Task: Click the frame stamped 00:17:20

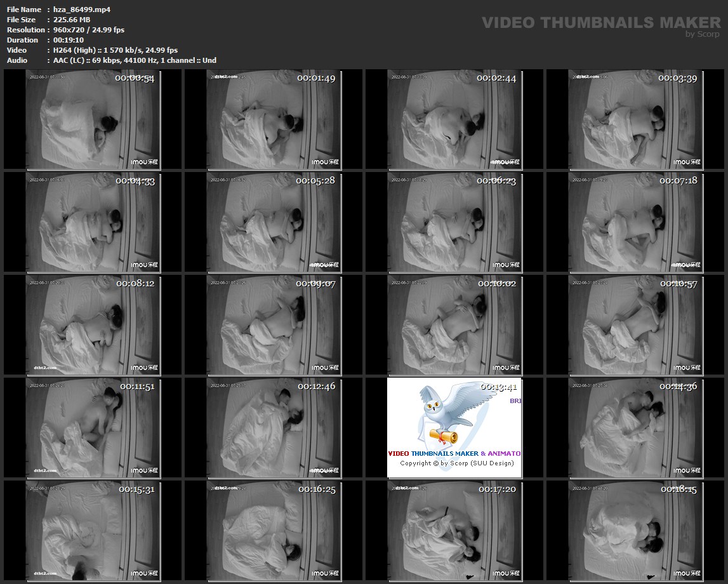Action: [x=454, y=530]
